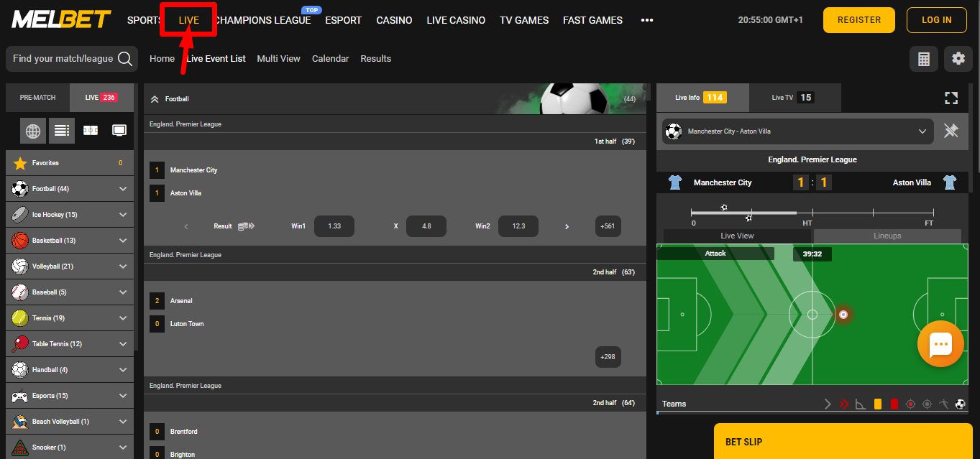Image resolution: width=980 pixels, height=459 pixels.
Task: Click the Snooker balls icon
Action: pyautogui.click(x=20, y=448)
